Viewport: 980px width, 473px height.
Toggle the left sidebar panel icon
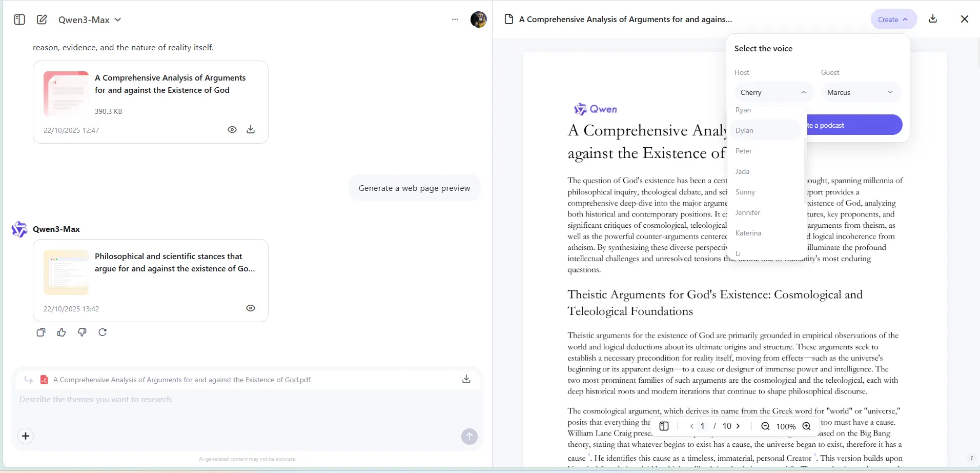click(19, 19)
